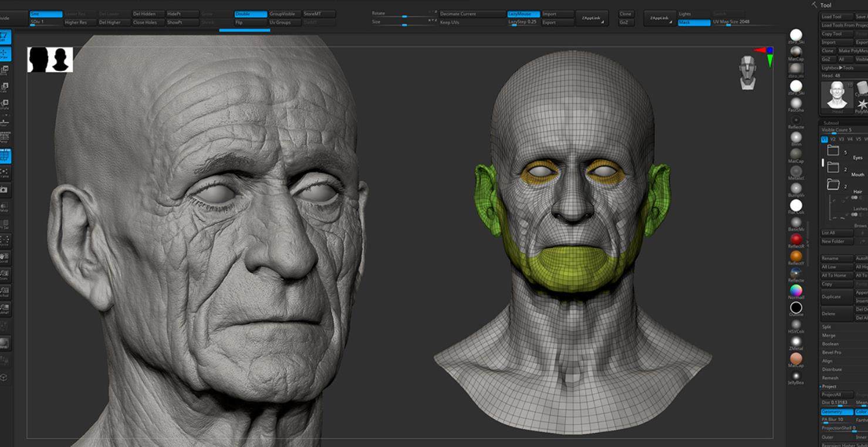868x447 pixels.
Task: Toggle the LazyMouse option
Action: 523,14
